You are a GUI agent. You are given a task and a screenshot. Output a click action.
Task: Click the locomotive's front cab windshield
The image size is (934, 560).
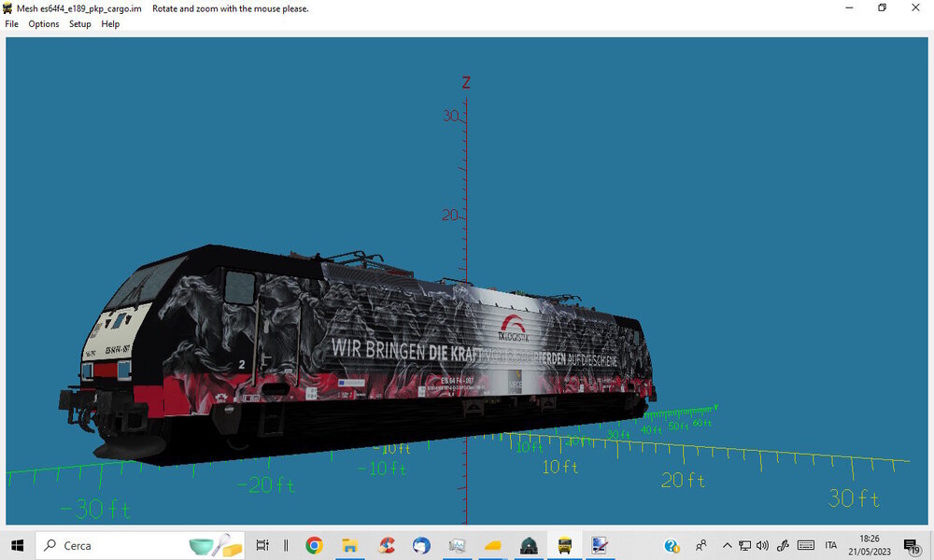click(x=144, y=284)
